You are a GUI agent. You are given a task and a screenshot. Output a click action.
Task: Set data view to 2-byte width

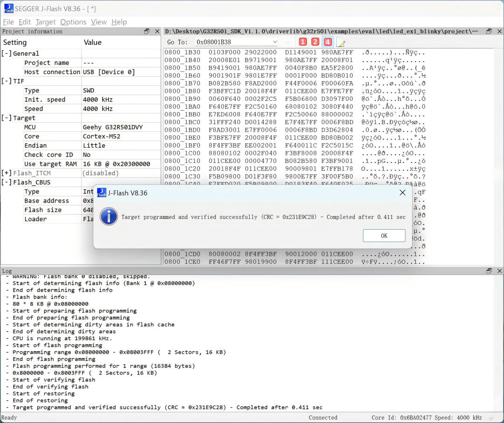(x=315, y=42)
